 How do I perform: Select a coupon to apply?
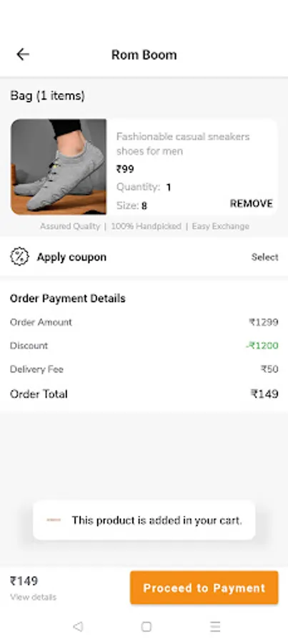[x=264, y=257]
